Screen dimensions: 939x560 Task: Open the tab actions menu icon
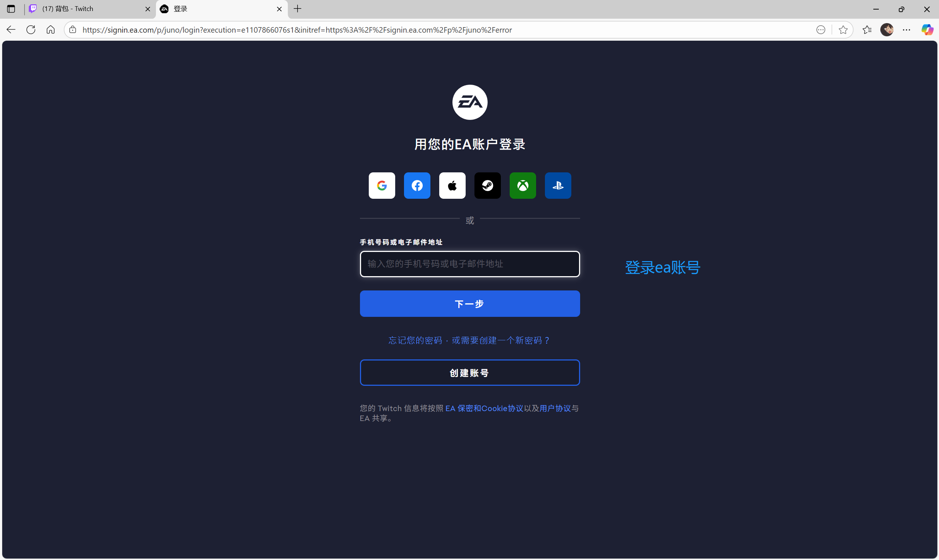pyautogui.click(x=11, y=9)
